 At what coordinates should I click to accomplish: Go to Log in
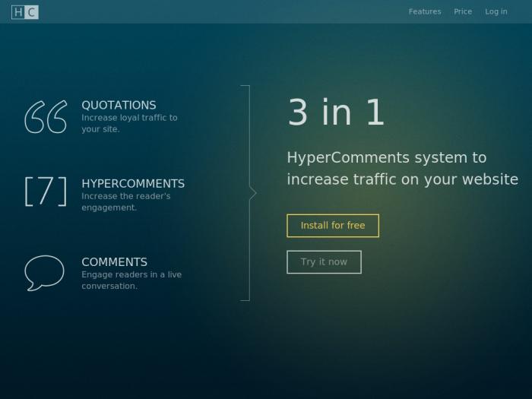click(x=496, y=12)
